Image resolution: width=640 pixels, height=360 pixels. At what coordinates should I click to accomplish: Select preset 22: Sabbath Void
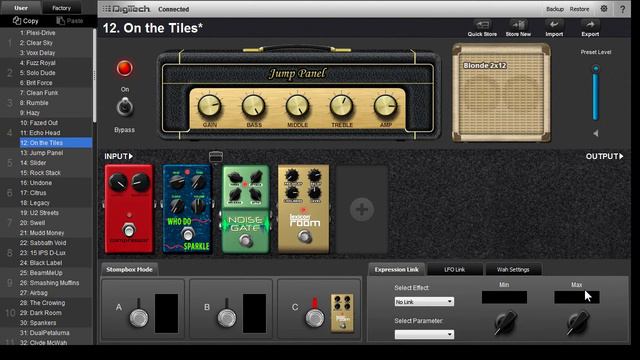[x=43, y=242]
